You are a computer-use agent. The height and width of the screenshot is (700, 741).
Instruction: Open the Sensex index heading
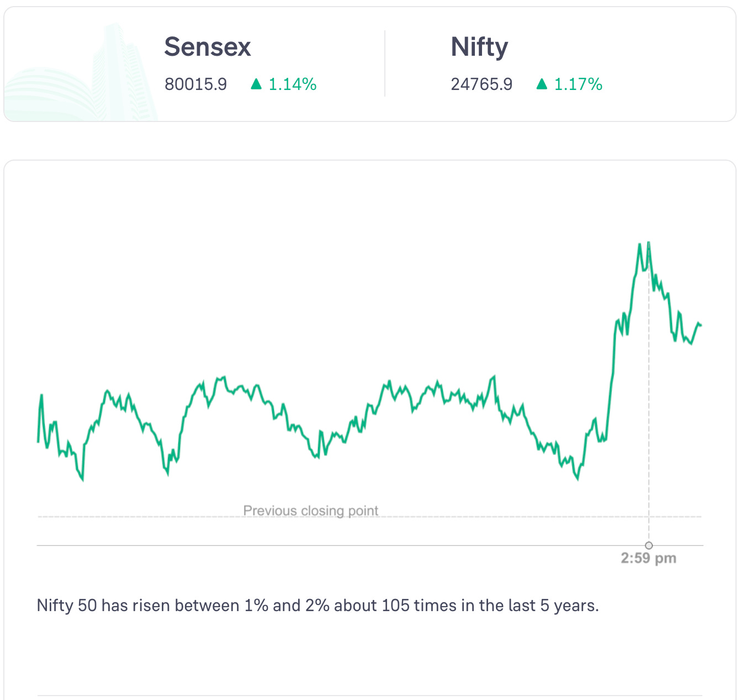(x=208, y=47)
